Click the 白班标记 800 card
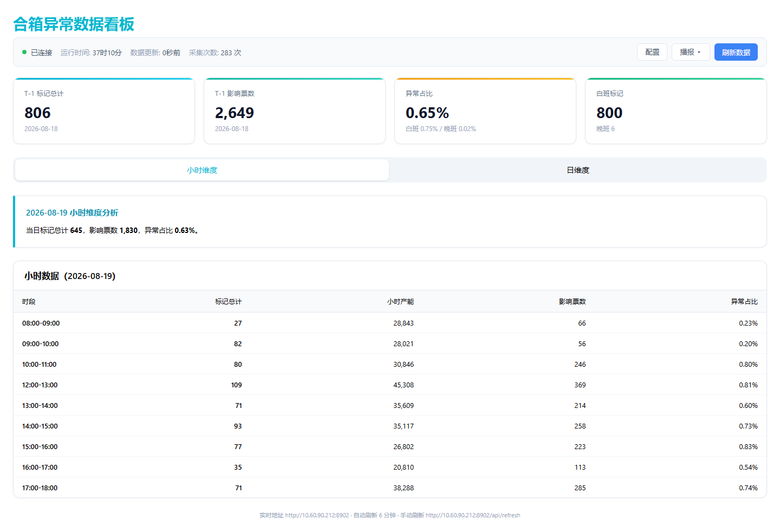The height and width of the screenshot is (532, 780). [676, 111]
